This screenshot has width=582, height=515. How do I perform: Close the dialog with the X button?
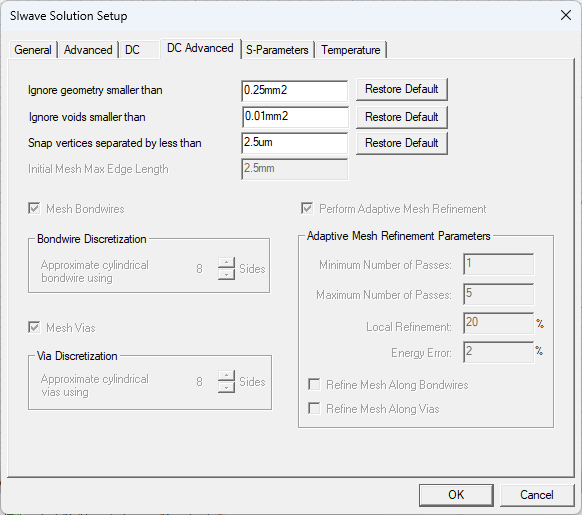(566, 15)
